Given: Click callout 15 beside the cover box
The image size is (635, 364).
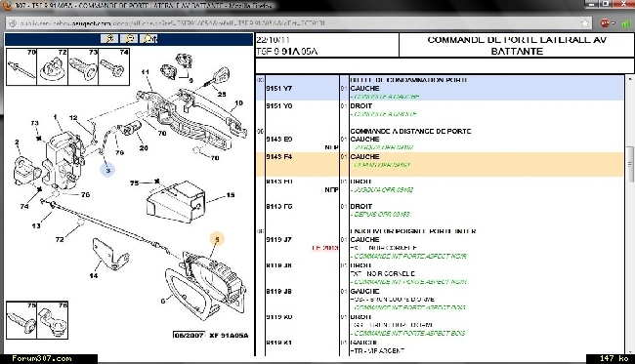Looking at the screenshot, I should (231, 195).
